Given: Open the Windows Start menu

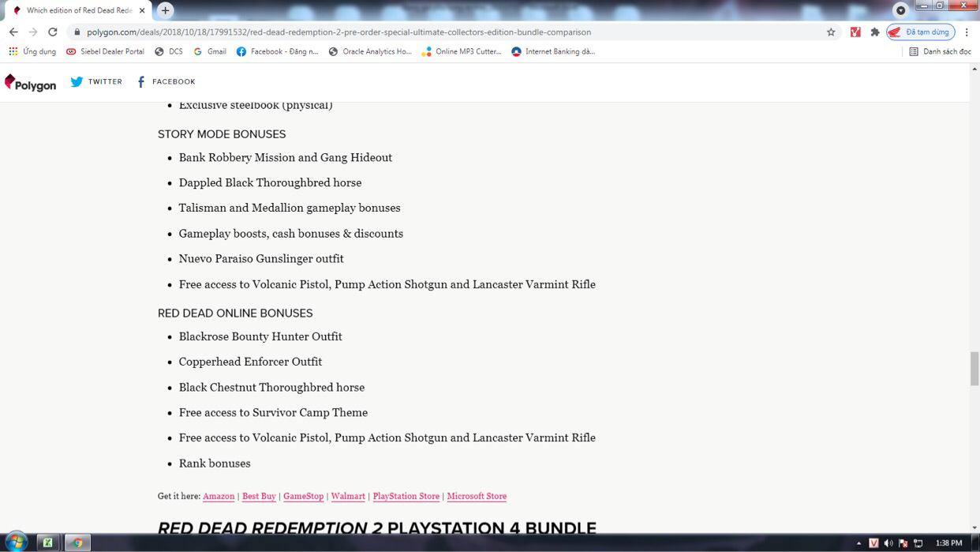Looking at the screenshot, I should point(16,543).
